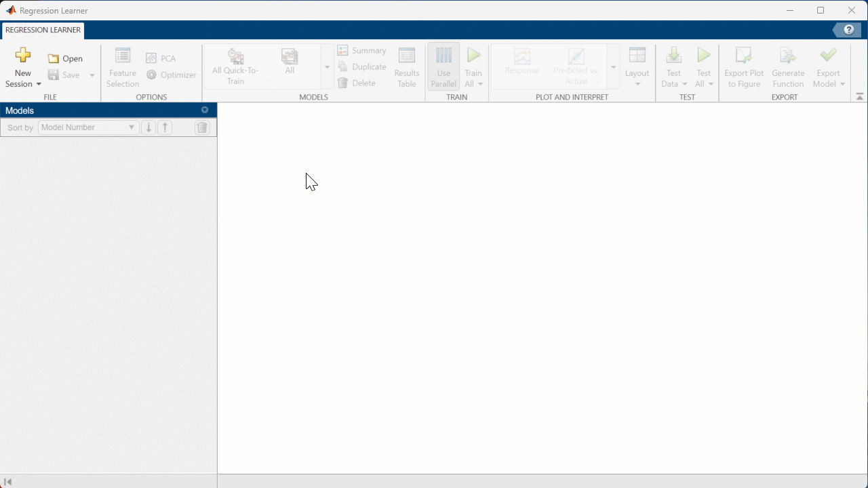Click the New Session plus icon
The width and height of the screenshot is (868, 488).
coord(23,56)
